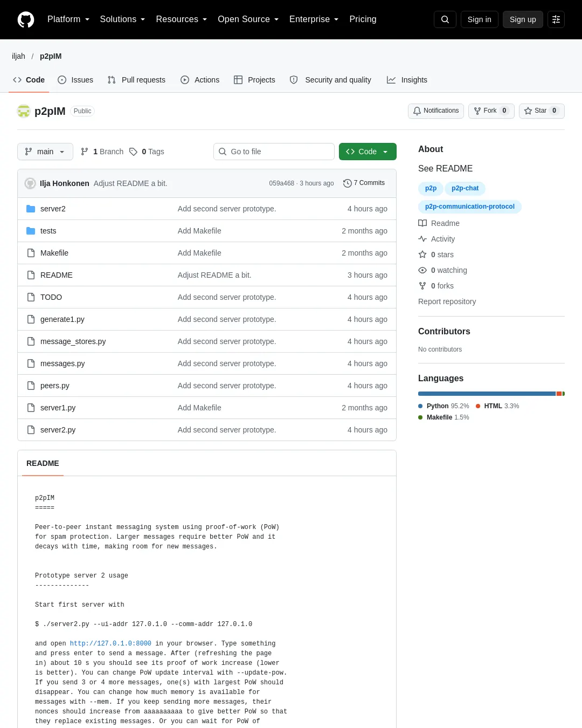The height and width of the screenshot is (728, 582).
Task: Click the star icon beside 0 stars
Action: pyautogui.click(x=422, y=255)
